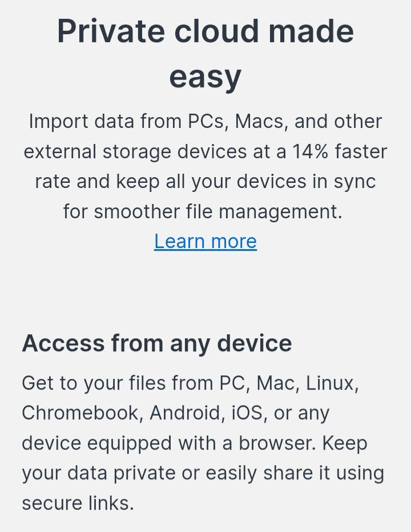Viewport: 411px width, 532px height.
Task: Click the words Get to your files
Action: [x=94, y=383]
